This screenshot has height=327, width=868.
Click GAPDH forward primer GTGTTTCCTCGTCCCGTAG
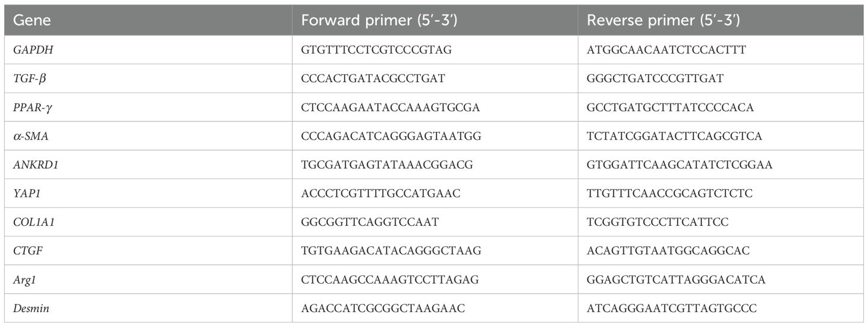coord(376,50)
